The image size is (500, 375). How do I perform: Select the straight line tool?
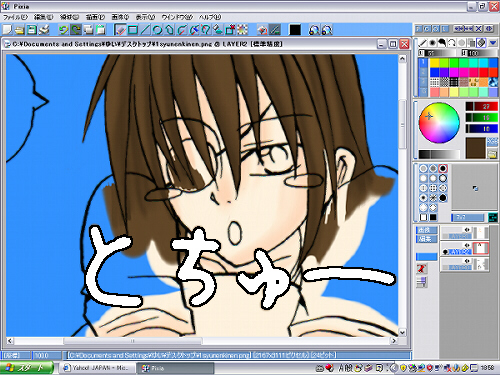click(145, 30)
